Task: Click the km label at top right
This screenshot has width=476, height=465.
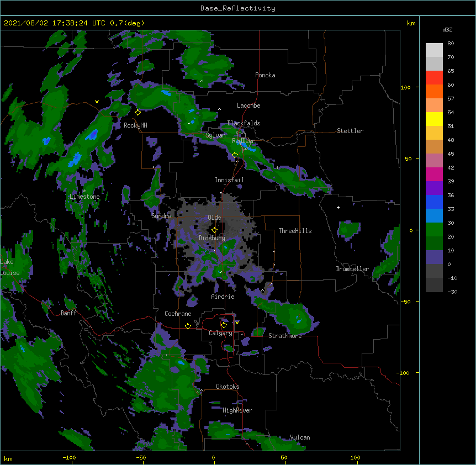Action: (x=411, y=23)
